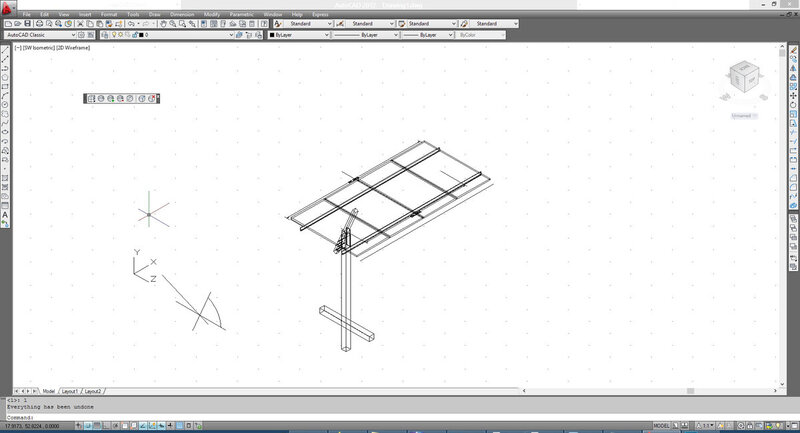Click the Undo arrow icon
This screenshot has width=800, height=433.
pos(131,24)
